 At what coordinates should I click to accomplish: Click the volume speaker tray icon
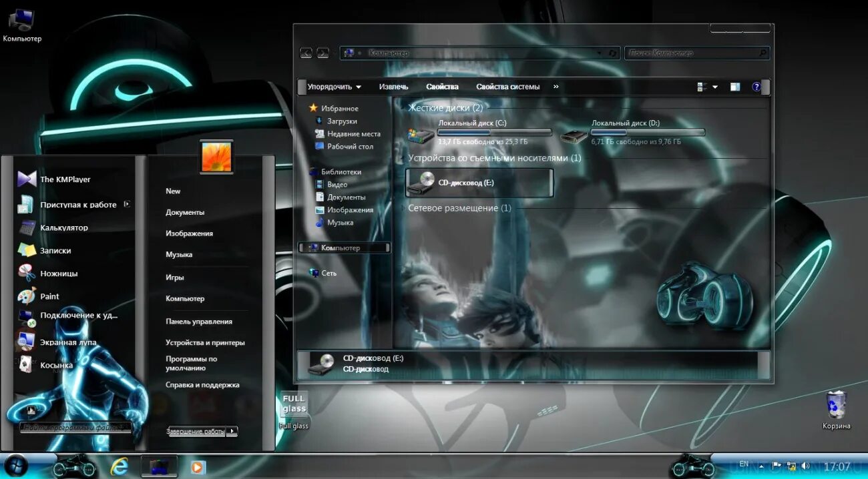pos(805,466)
